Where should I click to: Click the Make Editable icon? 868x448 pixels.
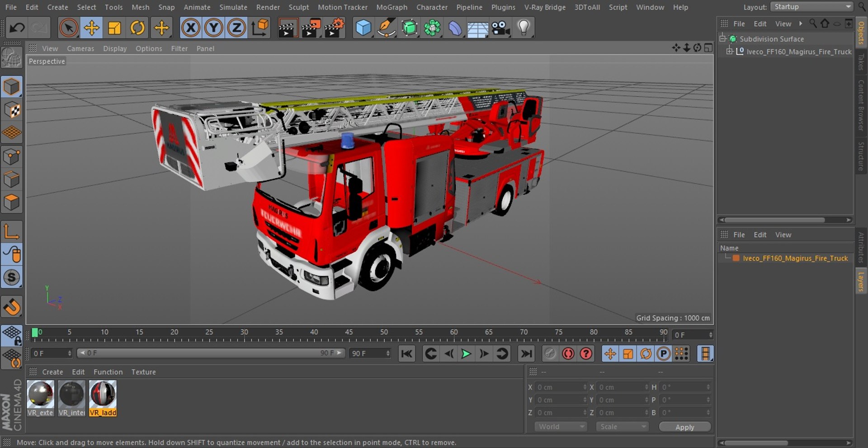pyautogui.click(x=11, y=58)
